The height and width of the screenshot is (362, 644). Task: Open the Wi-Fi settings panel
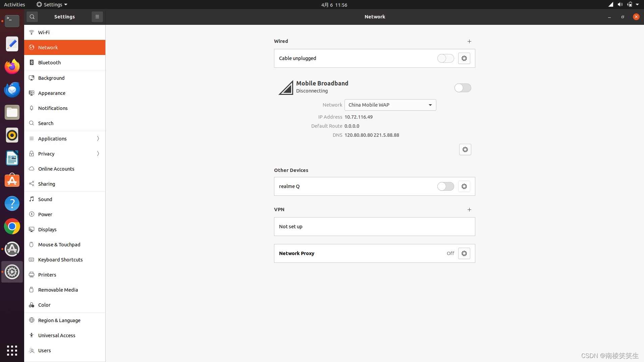pyautogui.click(x=44, y=33)
